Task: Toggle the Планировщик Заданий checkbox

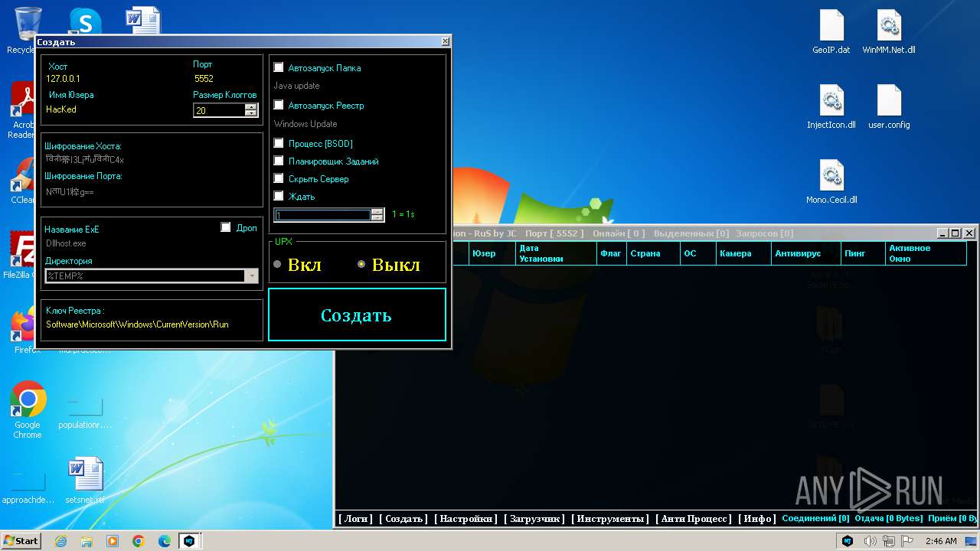Action: click(x=279, y=161)
